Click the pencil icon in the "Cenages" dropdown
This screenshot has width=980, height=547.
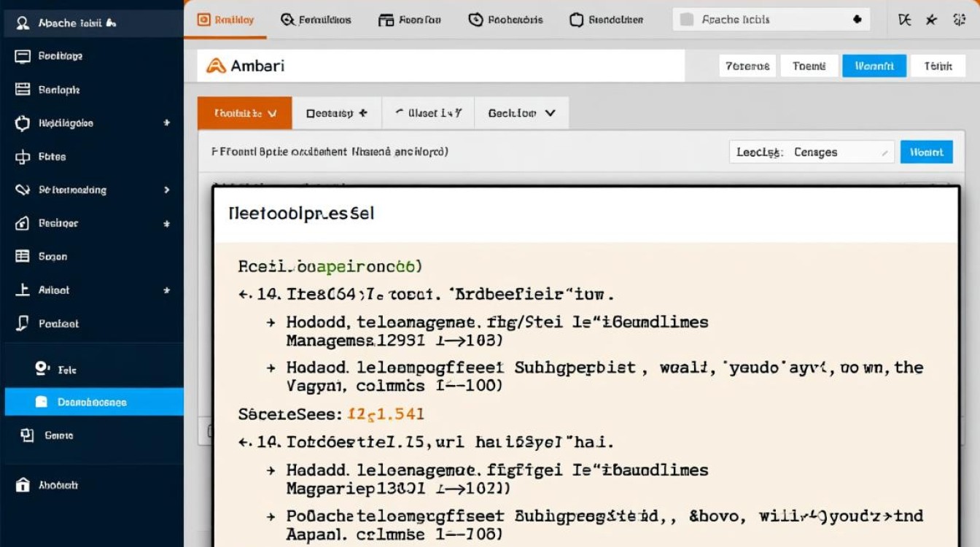884,152
